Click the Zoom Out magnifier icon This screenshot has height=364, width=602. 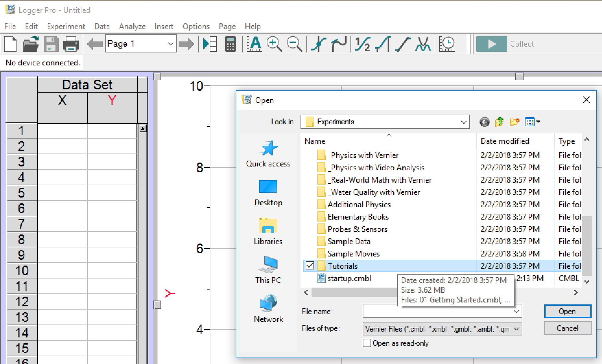[294, 44]
